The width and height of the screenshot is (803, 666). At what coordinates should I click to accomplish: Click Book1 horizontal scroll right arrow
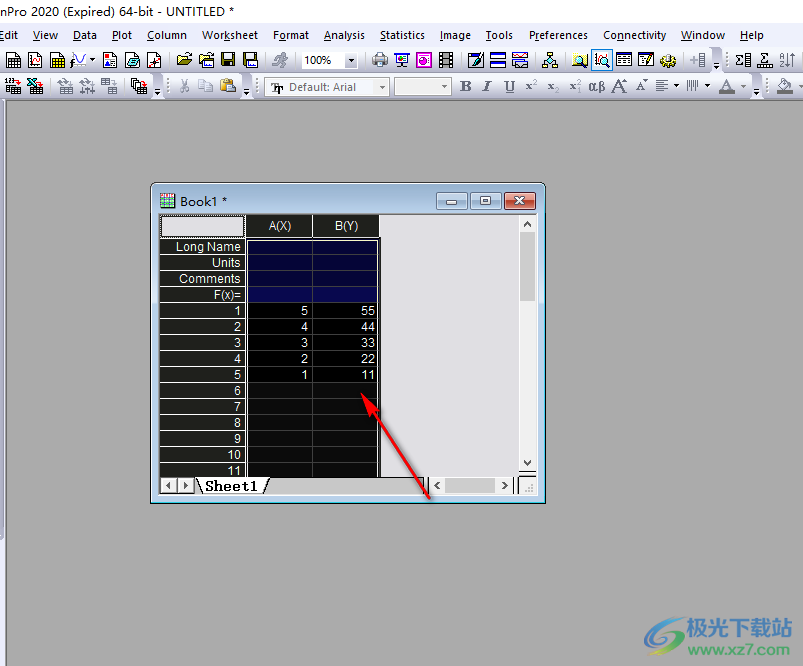[x=504, y=485]
